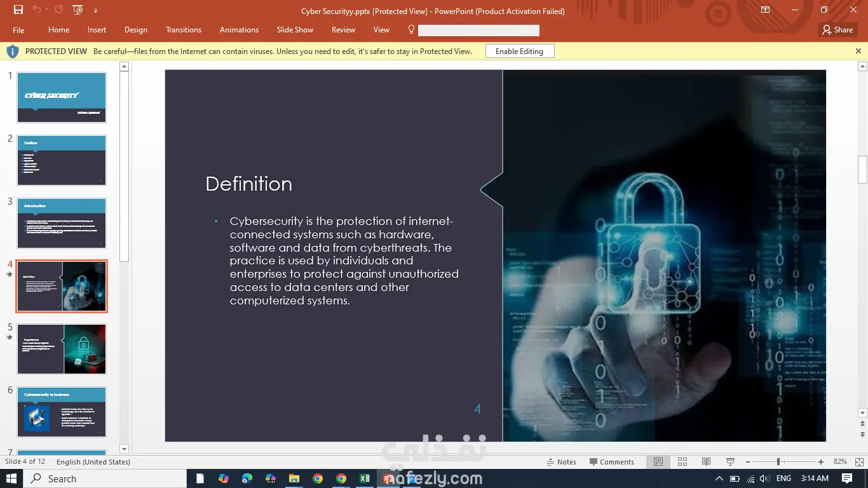Open the File menu
Image resolution: width=868 pixels, height=488 pixels.
tap(18, 30)
